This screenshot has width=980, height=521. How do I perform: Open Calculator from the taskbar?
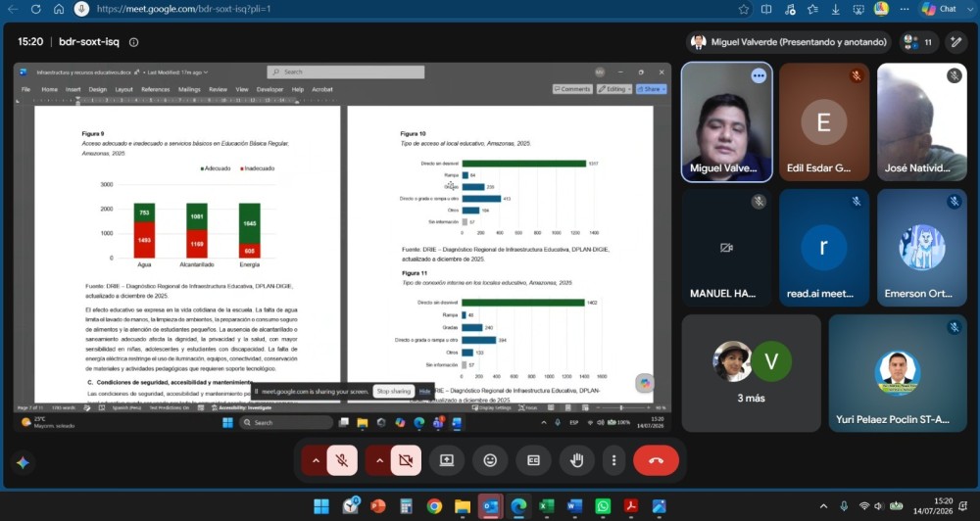point(406,506)
